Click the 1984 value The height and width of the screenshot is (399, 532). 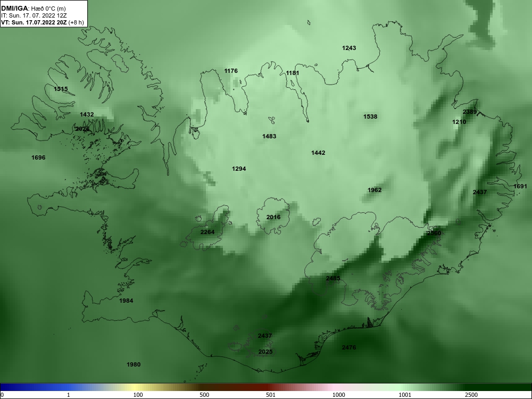pos(126,301)
